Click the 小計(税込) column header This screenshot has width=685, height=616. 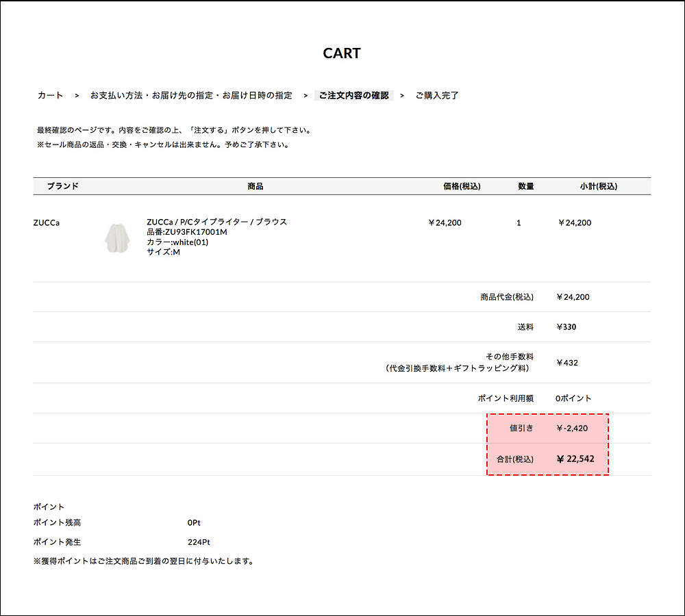pyautogui.click(x=598, y=186)
